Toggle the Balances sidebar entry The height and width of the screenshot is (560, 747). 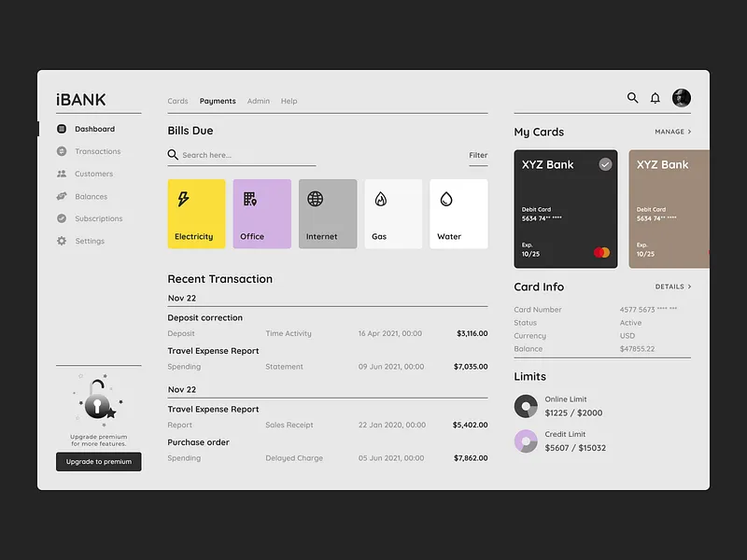90,196
